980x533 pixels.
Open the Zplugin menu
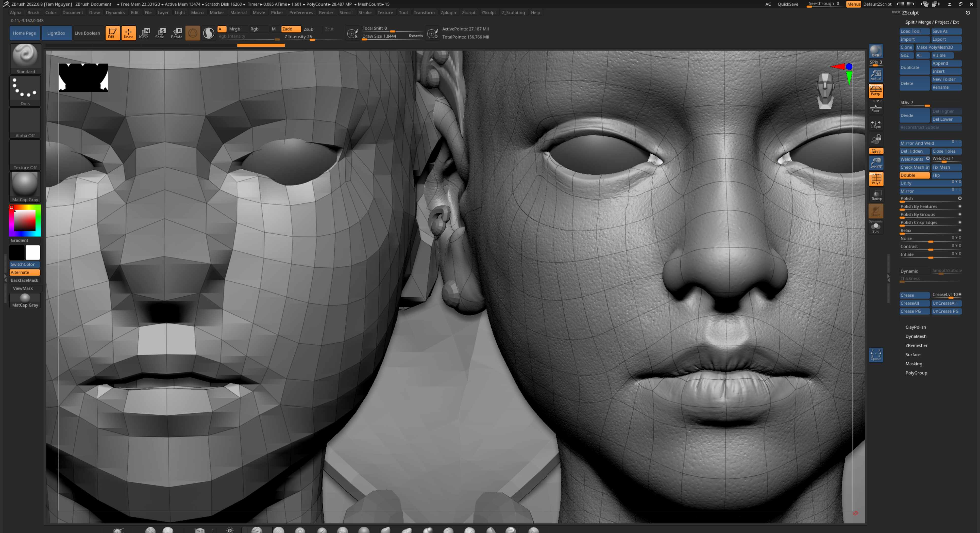pyautogui.click(x=448, y=12)
